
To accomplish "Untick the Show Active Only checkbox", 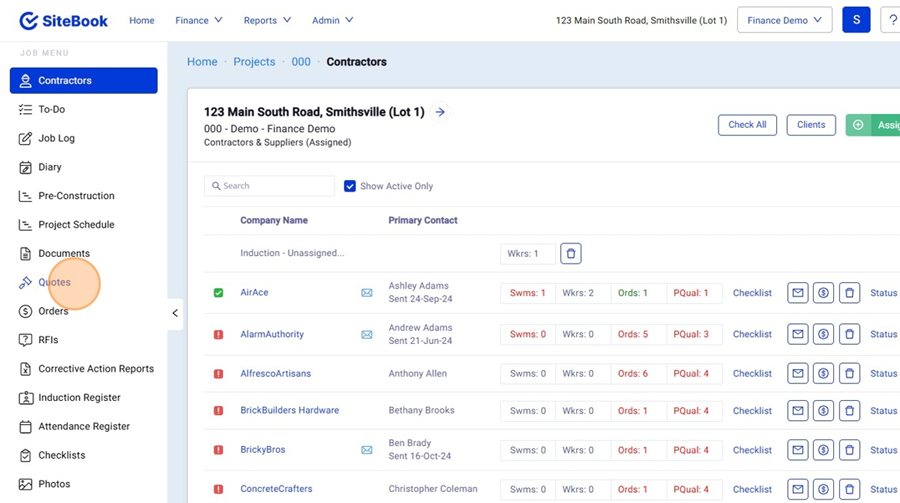I will (x=350, y=186).
